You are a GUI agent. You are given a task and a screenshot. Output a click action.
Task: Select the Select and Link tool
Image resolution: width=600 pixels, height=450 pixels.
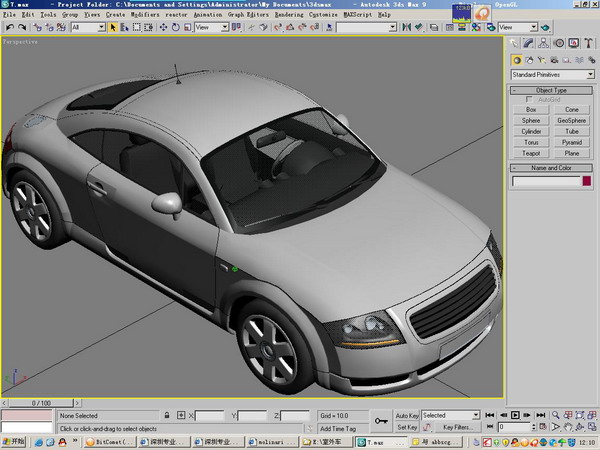(x=38, y=27)
